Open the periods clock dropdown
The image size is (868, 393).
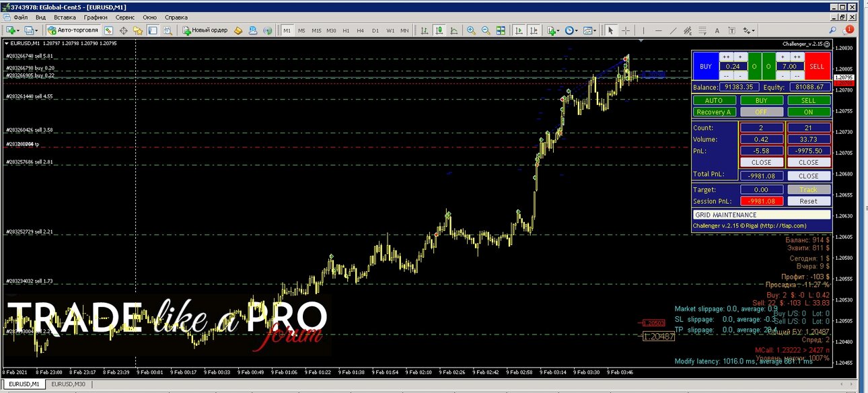(571, 30)
